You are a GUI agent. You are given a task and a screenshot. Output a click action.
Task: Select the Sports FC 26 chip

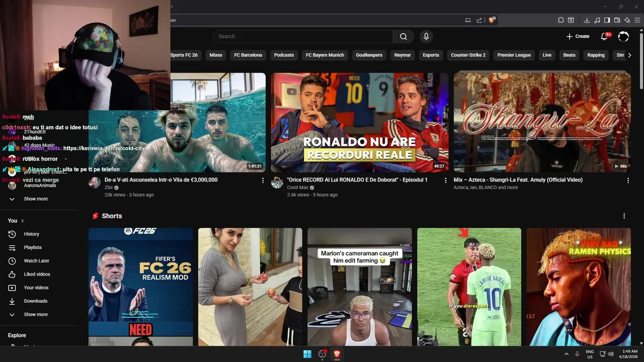(184, 55)
